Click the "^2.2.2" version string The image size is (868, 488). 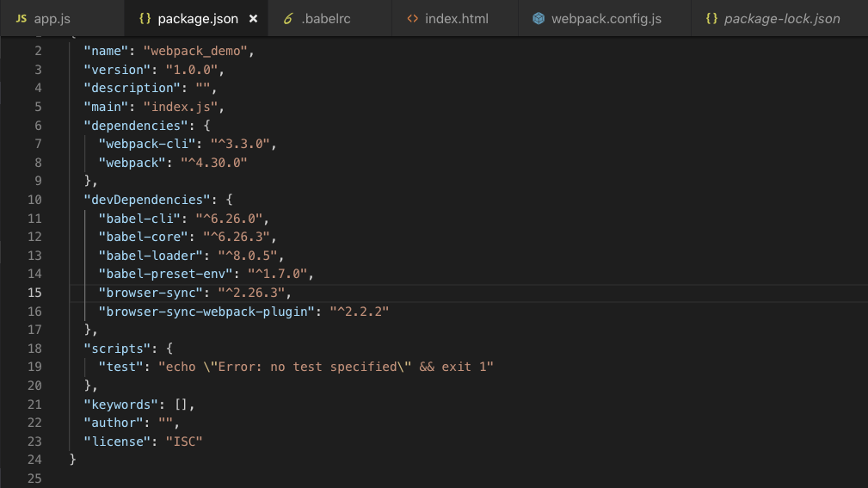360,312
